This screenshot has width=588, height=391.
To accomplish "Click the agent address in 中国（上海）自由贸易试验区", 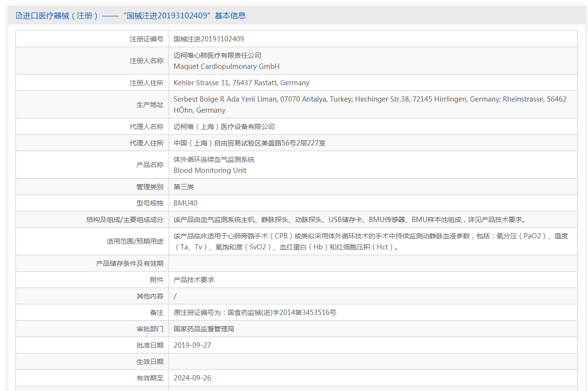I will tap(249, 143).
